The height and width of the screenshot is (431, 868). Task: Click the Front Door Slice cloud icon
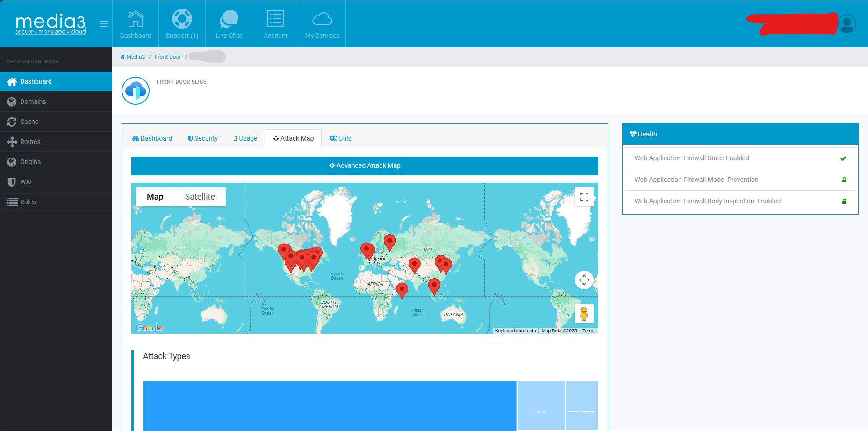coord(136,91)
